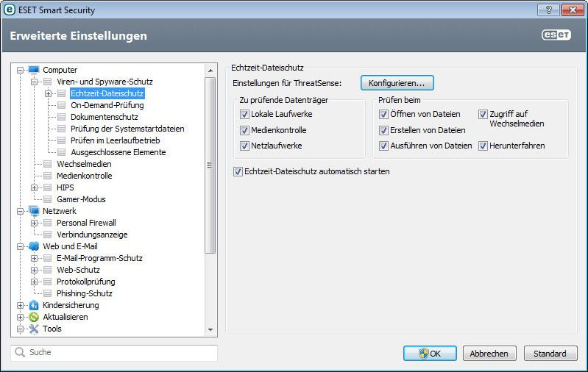This screenshot has height=372, width=588.
Task: Click the page icon beside Web-Schutz
Action: 47,270
